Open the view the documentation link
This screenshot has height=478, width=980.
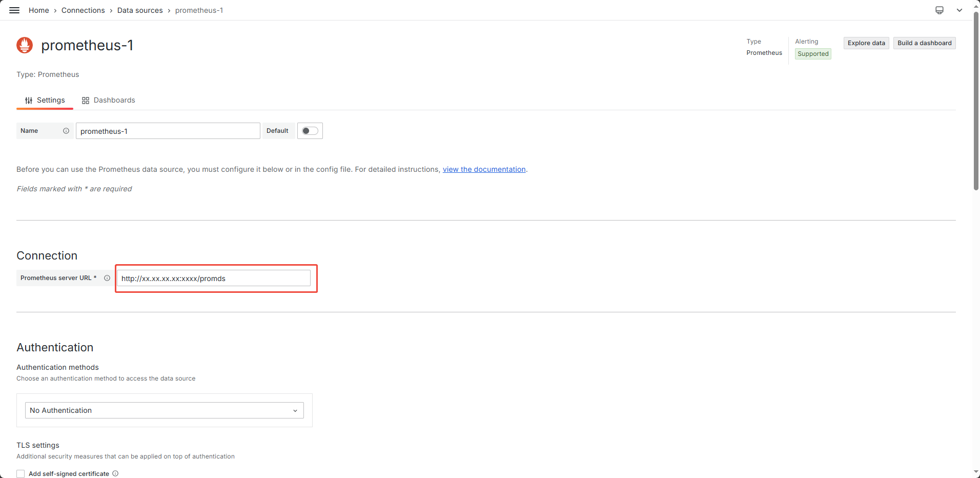coord(484,169)
